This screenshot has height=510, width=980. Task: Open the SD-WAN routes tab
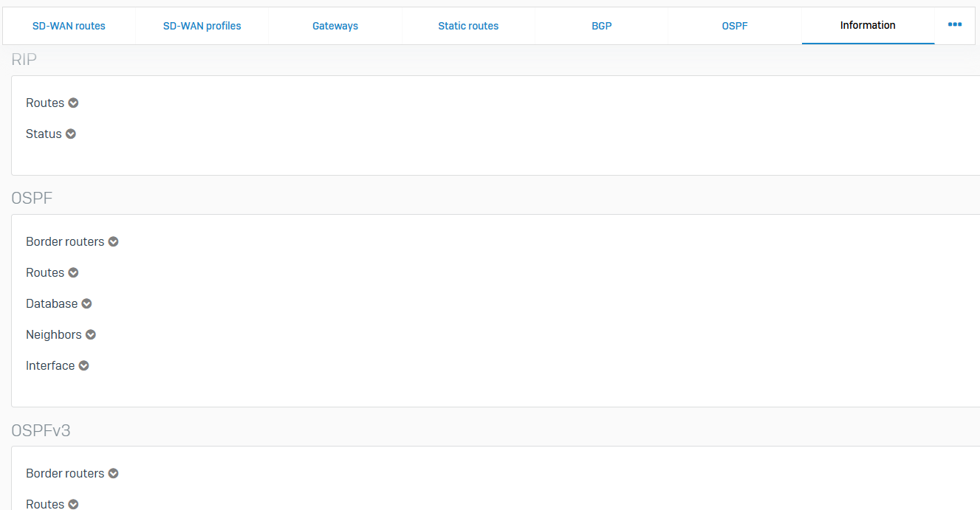coord(69,26)
